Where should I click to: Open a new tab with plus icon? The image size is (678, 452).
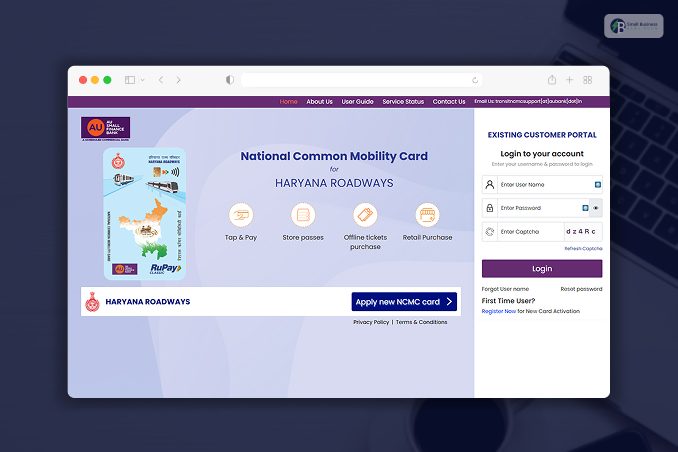pyautogui.click(x=569, y=80)
